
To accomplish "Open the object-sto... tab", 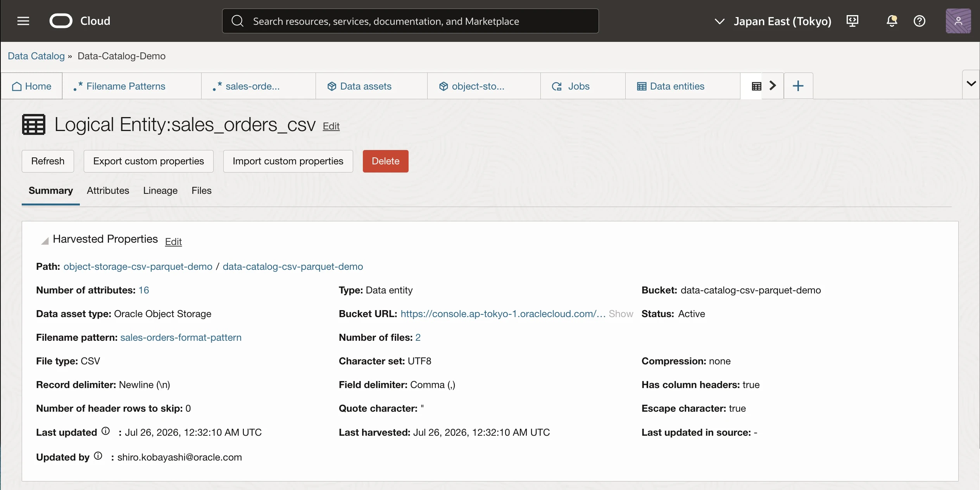I will [x=484, y=86].
